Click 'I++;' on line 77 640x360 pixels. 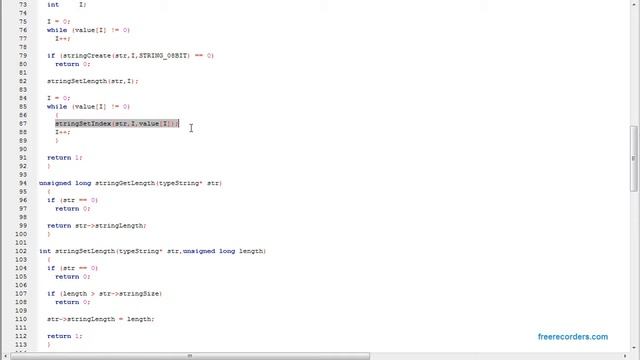tap(63, 38)
